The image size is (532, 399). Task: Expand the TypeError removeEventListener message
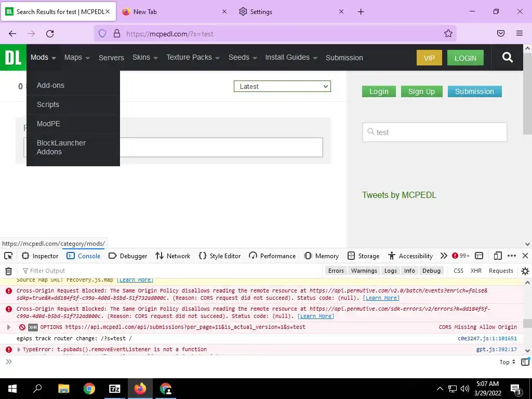[19, 350]
